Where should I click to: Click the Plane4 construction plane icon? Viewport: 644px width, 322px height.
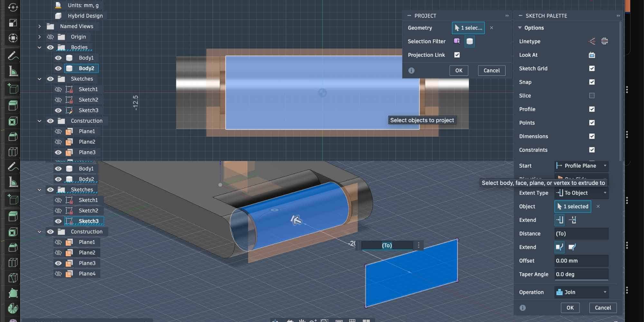coord(69,274)
